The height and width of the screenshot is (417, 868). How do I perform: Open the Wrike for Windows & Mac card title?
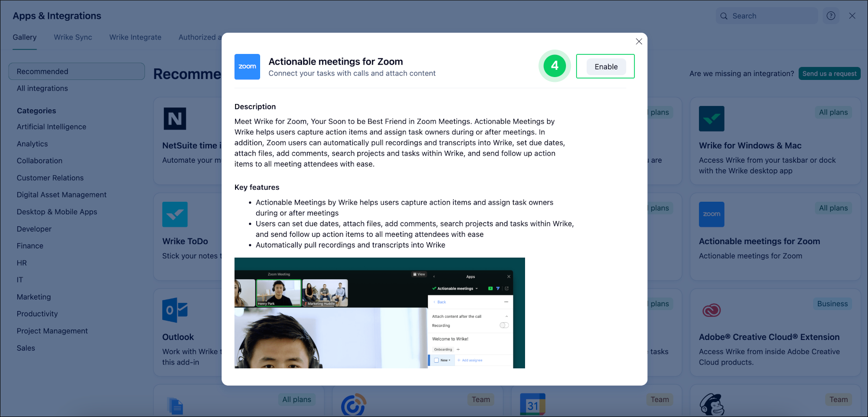(750, 145)
